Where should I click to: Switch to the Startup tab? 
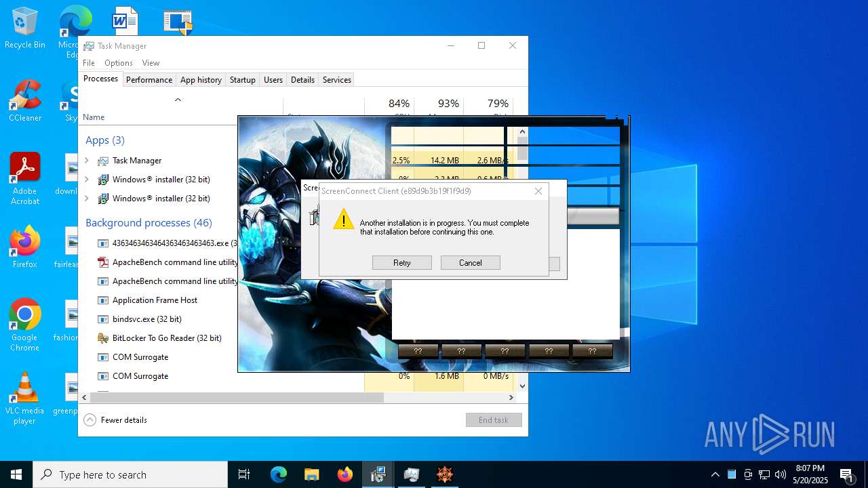242,80
